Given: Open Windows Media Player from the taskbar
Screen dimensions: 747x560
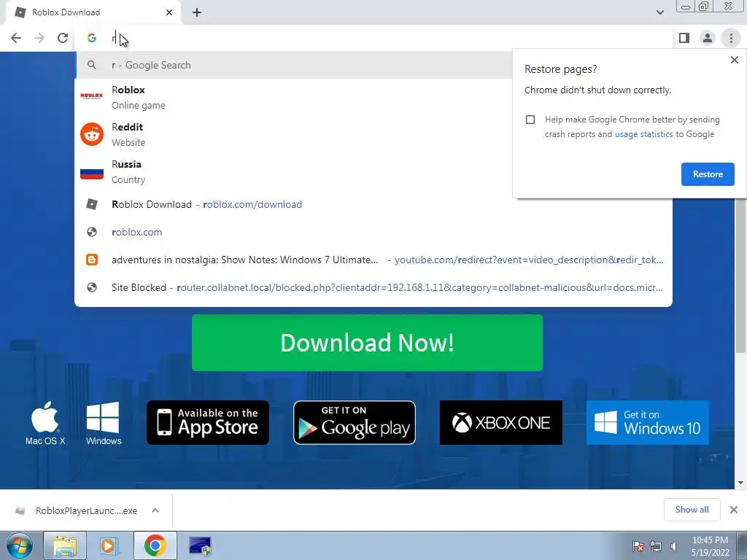Looking at the screenshot, I should (x=109, y=545).
